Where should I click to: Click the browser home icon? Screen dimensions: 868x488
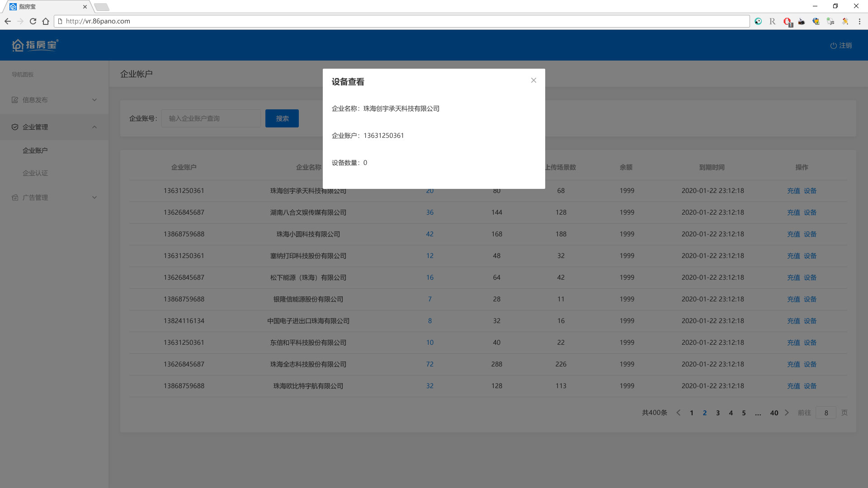click(x=46, y=21)
